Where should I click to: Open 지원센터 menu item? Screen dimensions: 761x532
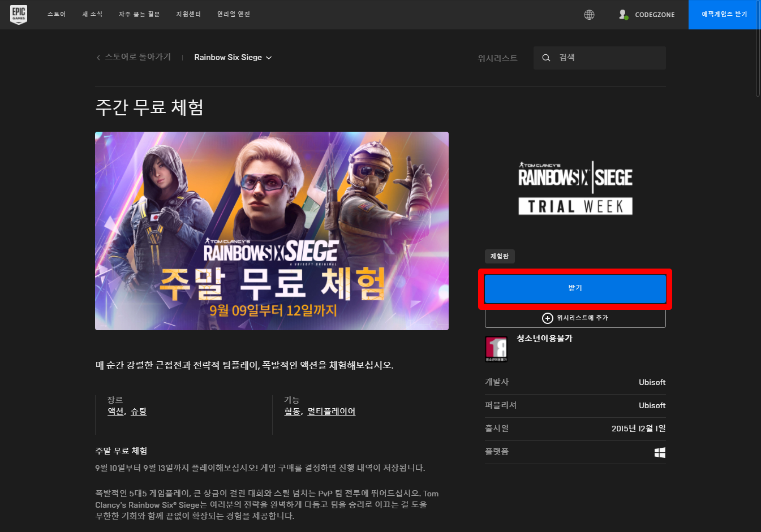188,15
